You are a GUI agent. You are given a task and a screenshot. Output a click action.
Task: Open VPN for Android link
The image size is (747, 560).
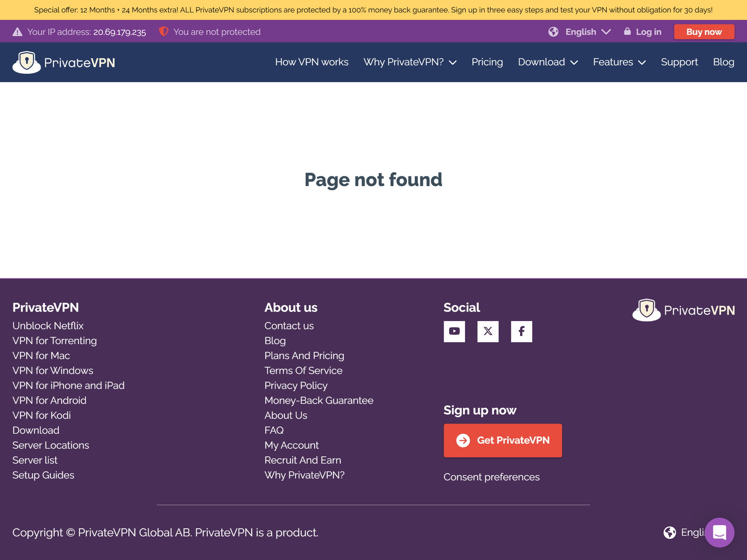click(49, 400)
